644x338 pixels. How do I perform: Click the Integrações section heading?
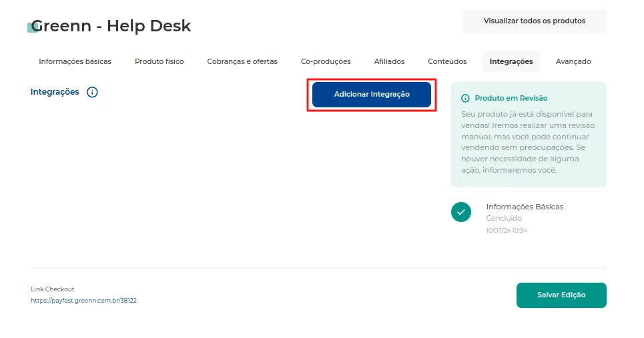pos(55,92)
